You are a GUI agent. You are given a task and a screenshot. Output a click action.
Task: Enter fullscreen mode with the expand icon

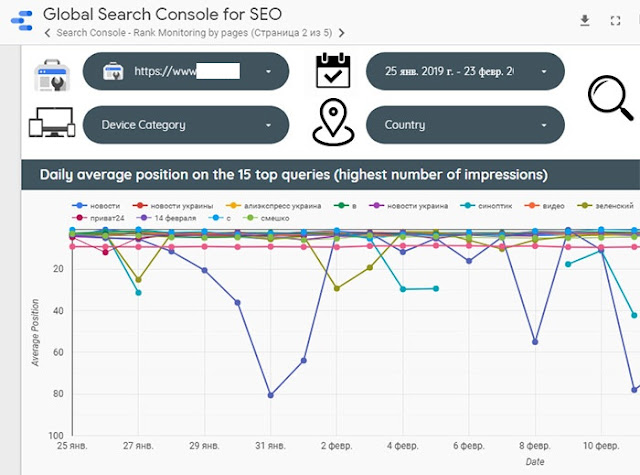coord(615,21)
